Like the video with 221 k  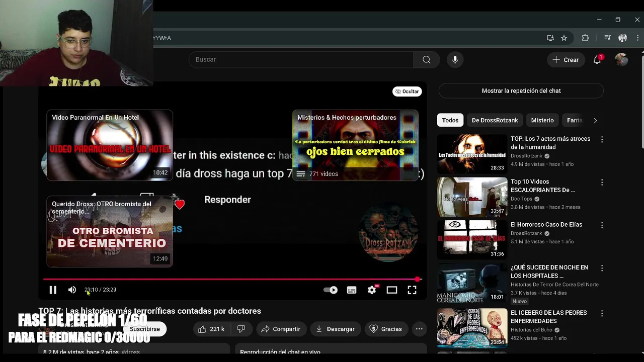[x=211, y=329]
